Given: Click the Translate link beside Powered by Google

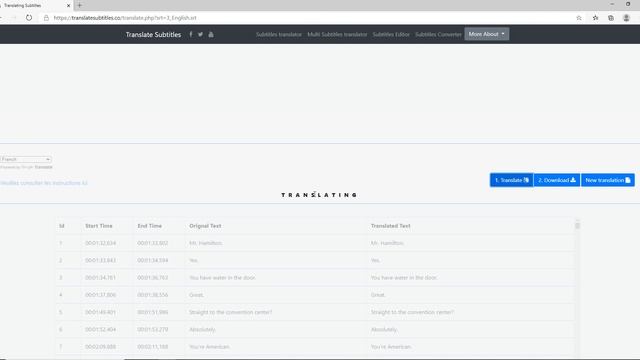Looking at the screenshot, I should pyautogui.click(x=43, y=167).
